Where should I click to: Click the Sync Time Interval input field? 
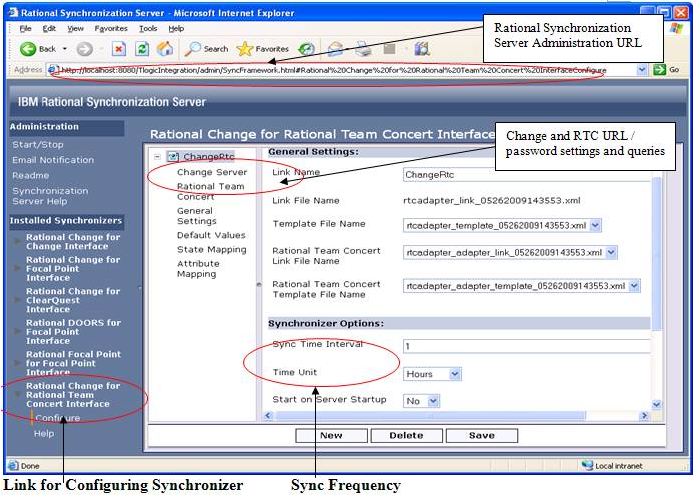click(x=527, y=346)
